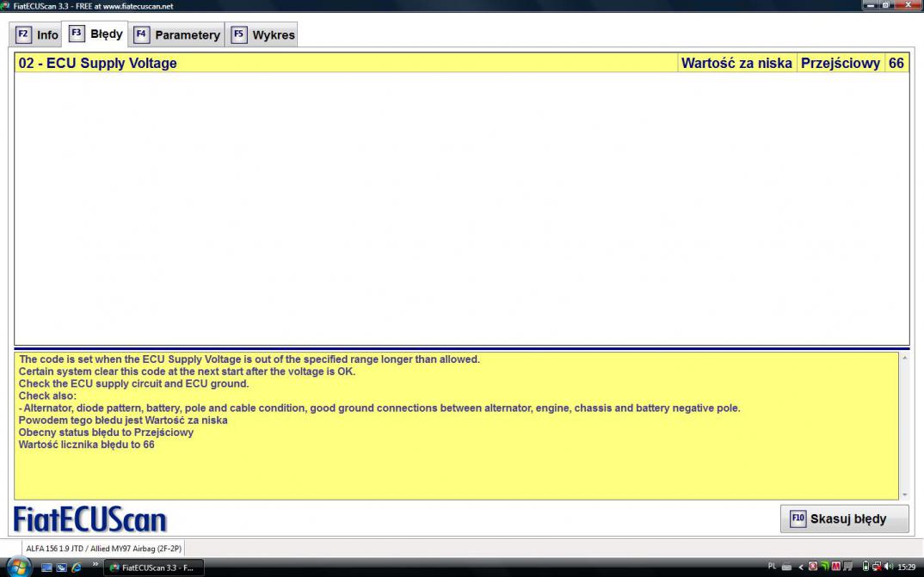Click 'Check the ECU supply circuit and ECU ground.' line
Viewport: 924px width, 577px height.
pos(133,384)
